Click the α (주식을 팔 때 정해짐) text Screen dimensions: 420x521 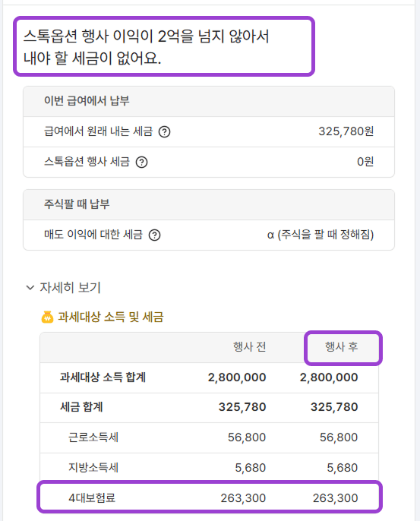click(321, 235)
